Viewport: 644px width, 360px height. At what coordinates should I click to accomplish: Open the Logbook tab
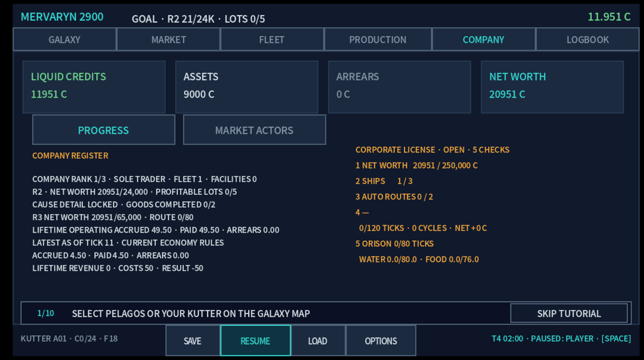(x=588, y=40)
